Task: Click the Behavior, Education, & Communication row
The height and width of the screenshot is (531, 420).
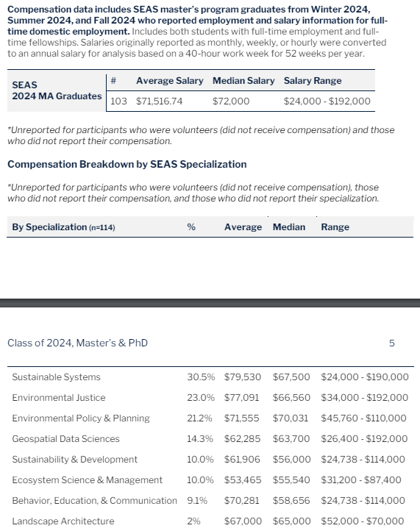Action: (210, 501)
